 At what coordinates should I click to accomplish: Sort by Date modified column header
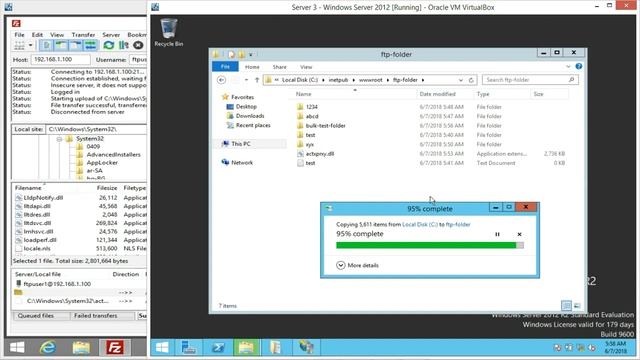pos(438,94)
